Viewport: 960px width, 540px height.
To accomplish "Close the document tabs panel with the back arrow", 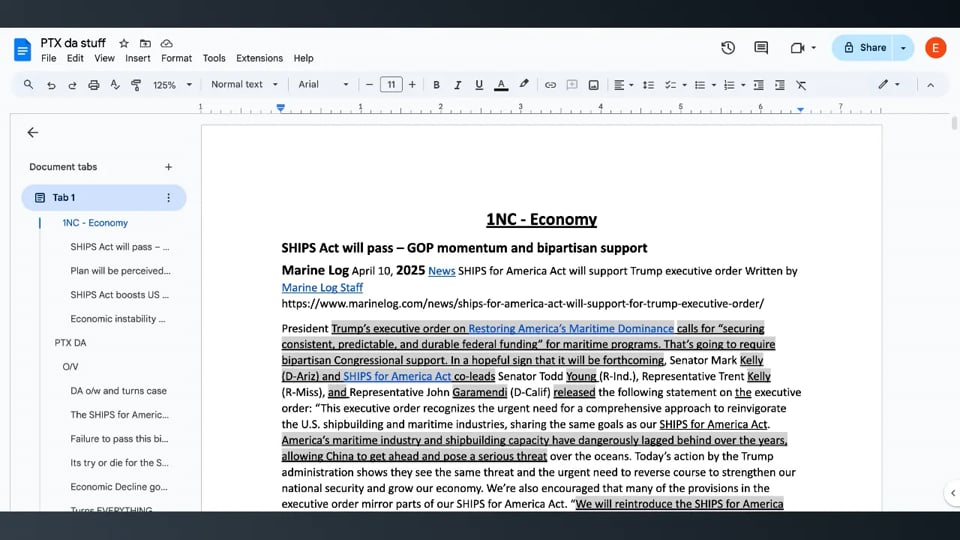I will [x=32, y=132].
